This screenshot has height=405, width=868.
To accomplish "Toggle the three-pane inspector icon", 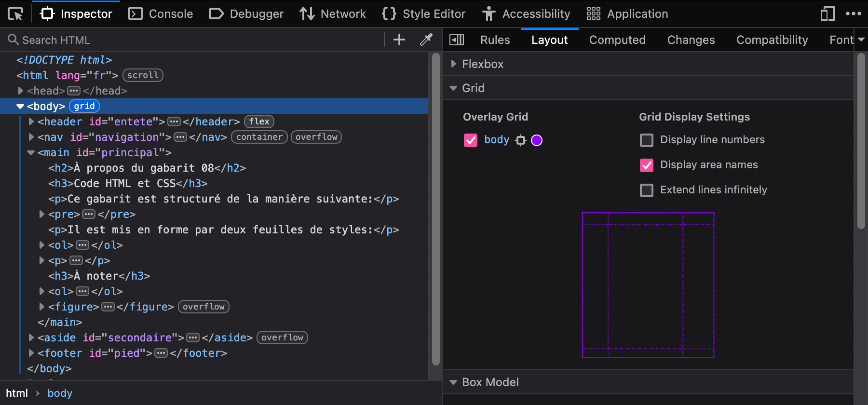I will (x=457, y=40).
